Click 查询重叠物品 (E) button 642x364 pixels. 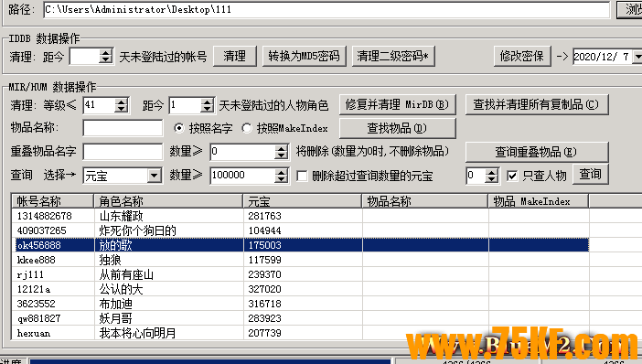(536, 153)
